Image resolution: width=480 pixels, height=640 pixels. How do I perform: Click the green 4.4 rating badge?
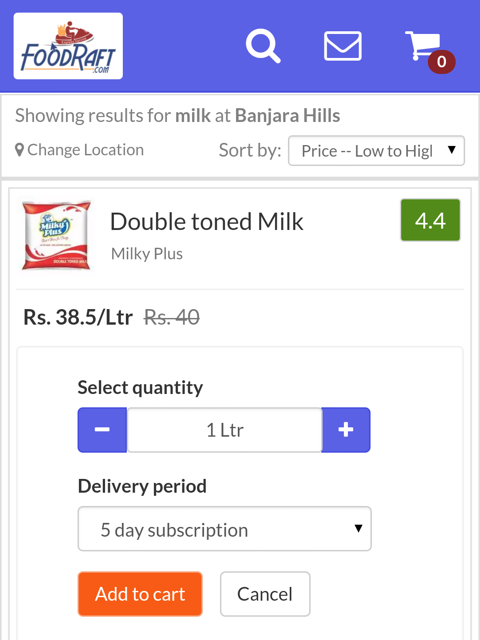point(430,220)
